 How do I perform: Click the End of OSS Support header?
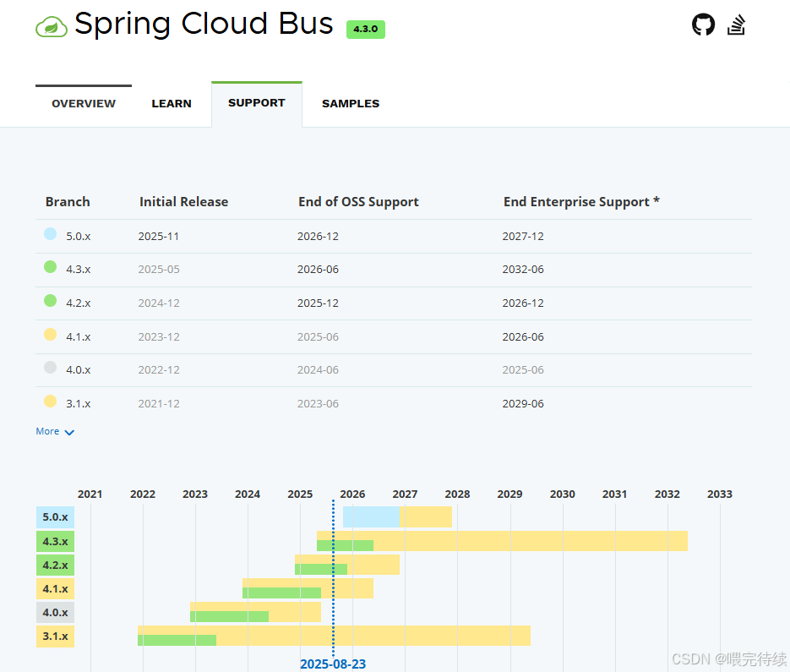(x=358, y=202)
